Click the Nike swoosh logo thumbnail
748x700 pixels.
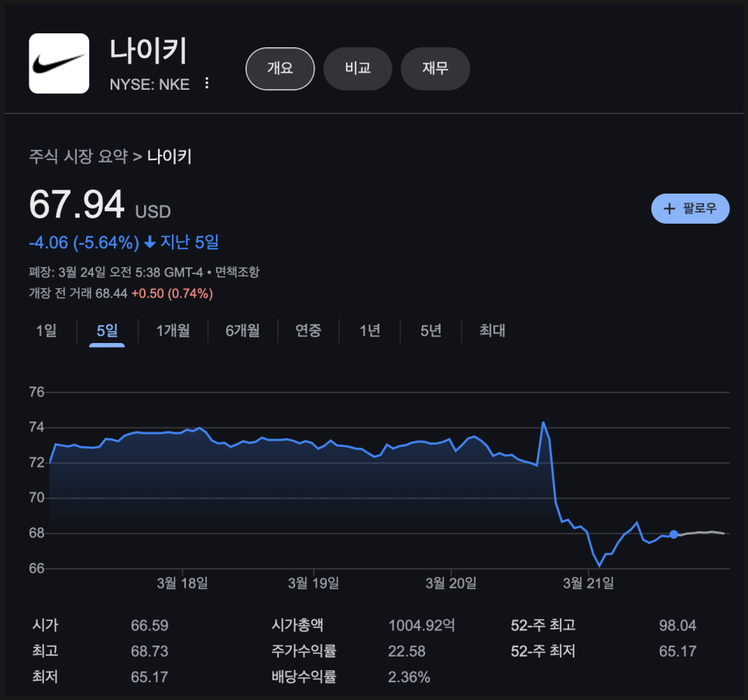(x=59, y=63)
